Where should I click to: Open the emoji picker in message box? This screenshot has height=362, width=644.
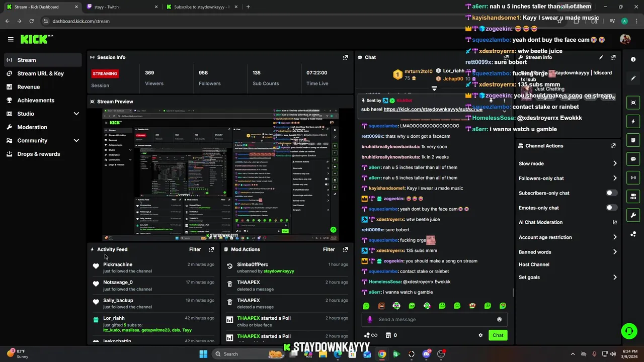tap(499, 319)
